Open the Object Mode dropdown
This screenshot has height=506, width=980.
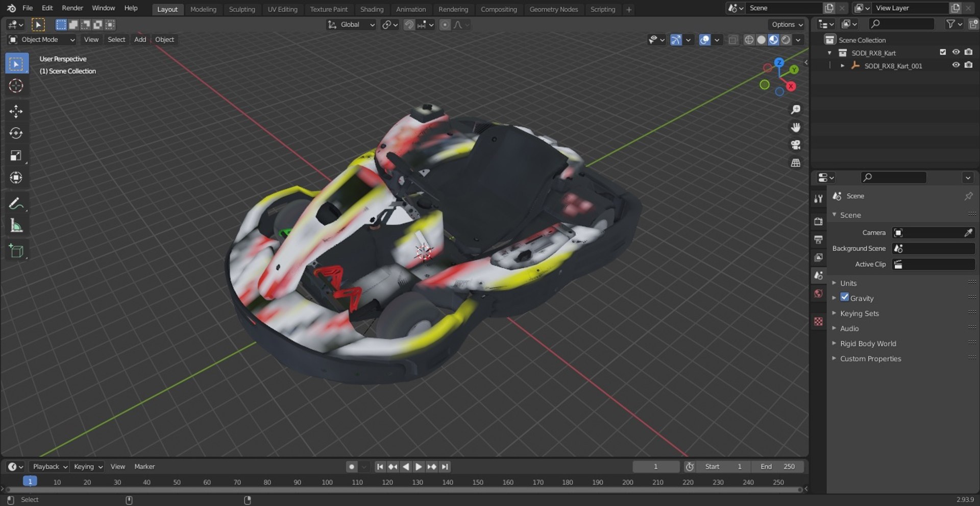coord(42,40)
